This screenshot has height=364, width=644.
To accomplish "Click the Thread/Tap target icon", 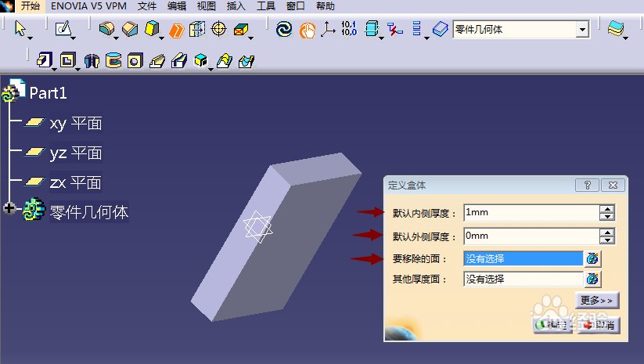I will pos(218,29).
